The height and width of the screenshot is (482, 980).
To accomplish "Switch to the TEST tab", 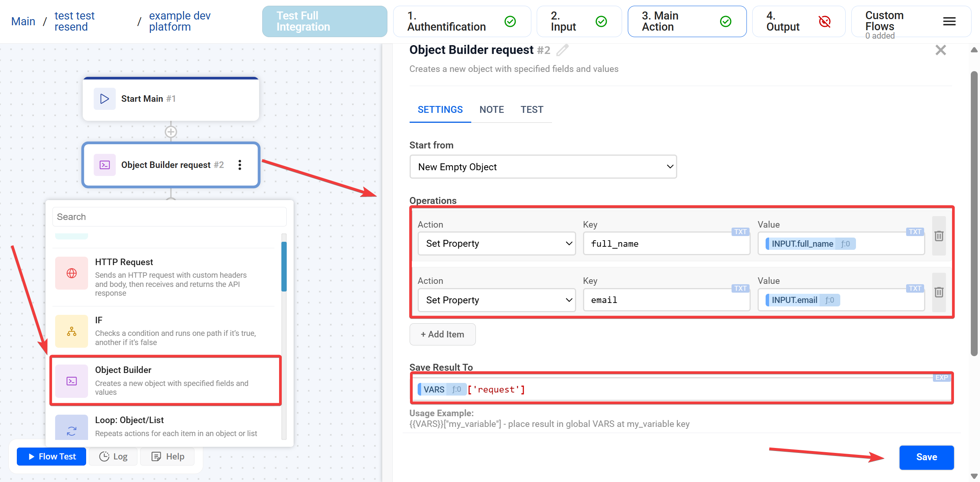I will [x=532, y=110].
